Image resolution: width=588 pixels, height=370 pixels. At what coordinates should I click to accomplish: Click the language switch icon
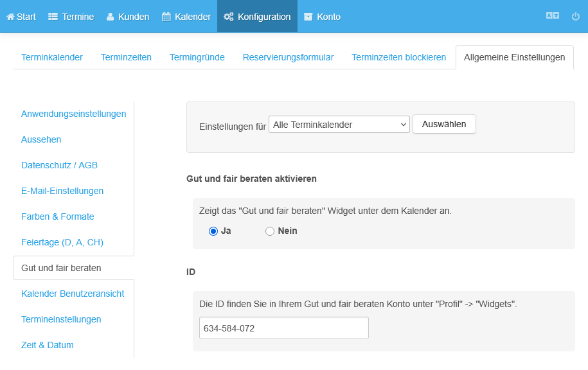[552, 17]
